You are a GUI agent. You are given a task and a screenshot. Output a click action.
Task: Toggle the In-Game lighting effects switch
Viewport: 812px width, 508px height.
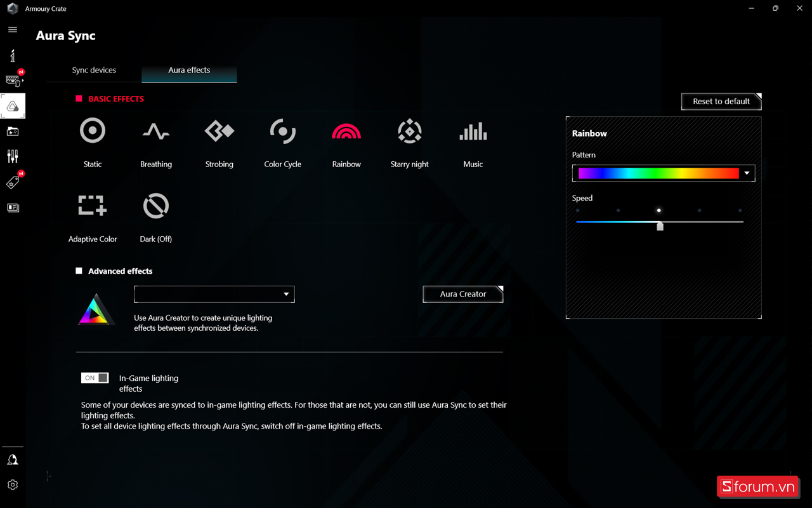(95, 378)
